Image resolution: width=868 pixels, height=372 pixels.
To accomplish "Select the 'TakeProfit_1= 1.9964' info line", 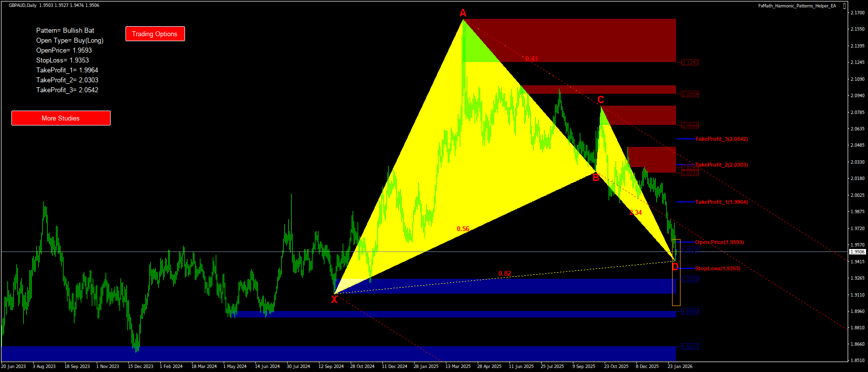I will [67, 70].
